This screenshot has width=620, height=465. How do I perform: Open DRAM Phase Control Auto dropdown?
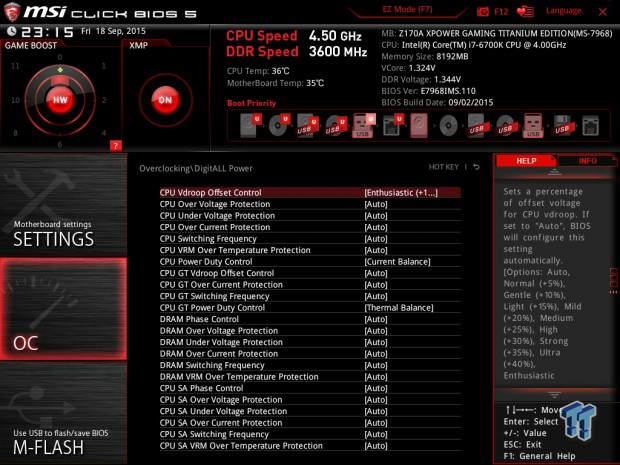(376, 319)
